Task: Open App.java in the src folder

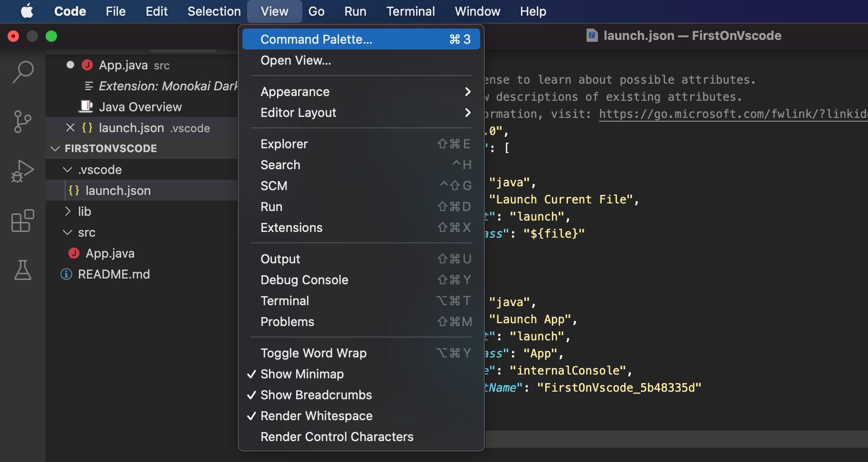Action: pyautogui.click(x=110, y=253)
